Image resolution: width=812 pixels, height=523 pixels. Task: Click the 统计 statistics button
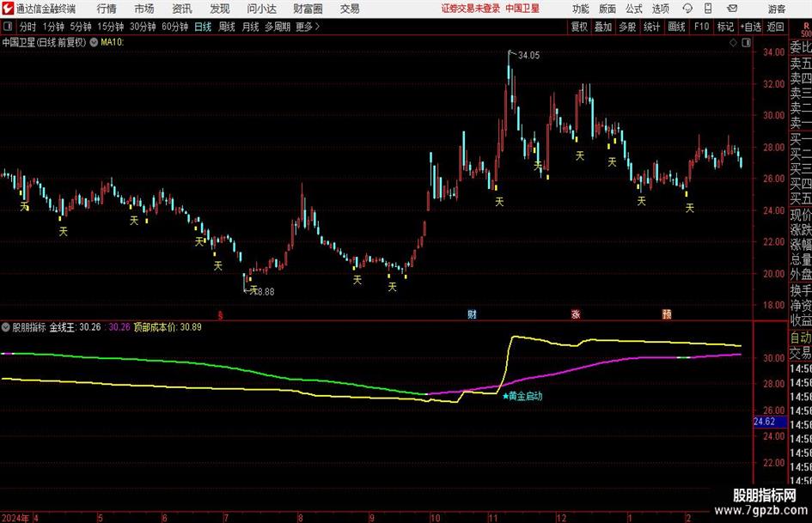(652, 27)
